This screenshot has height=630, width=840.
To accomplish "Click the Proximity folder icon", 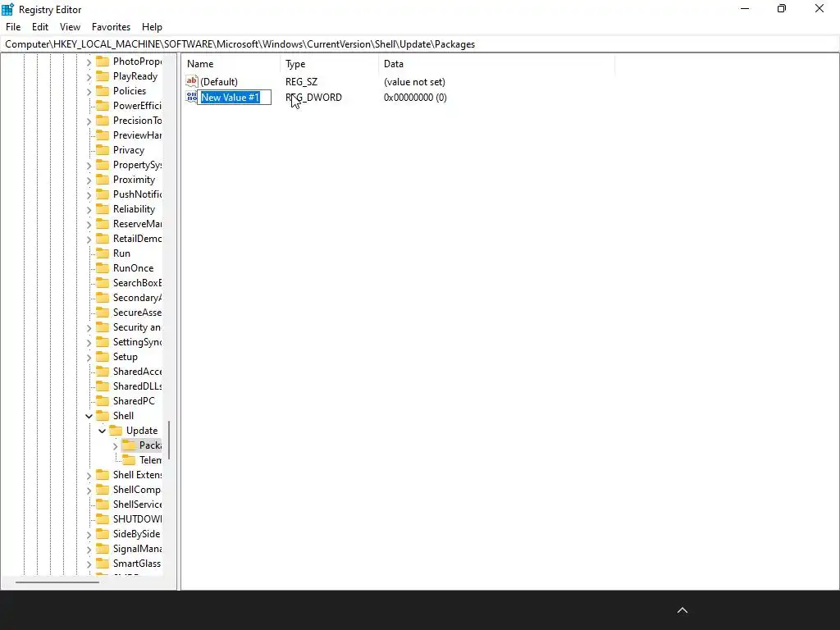I will click(103, 180).
